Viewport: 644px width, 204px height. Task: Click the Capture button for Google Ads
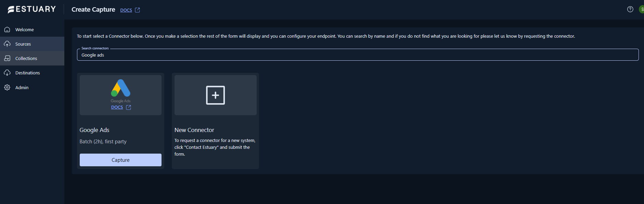[120, 160]
